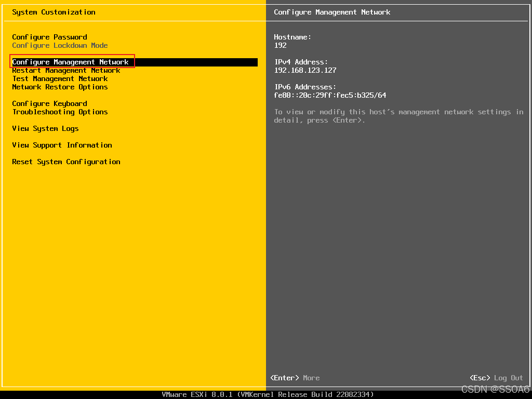The height and width of the screenshot is (399, 532).
Task: Open Configure Management Network option
Action: click(135, 62)
